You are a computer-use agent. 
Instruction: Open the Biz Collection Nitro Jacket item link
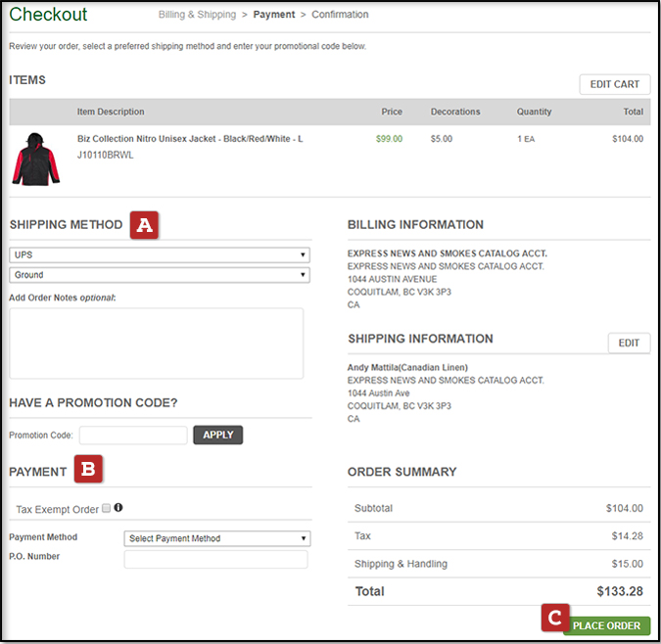click(190, 139)
